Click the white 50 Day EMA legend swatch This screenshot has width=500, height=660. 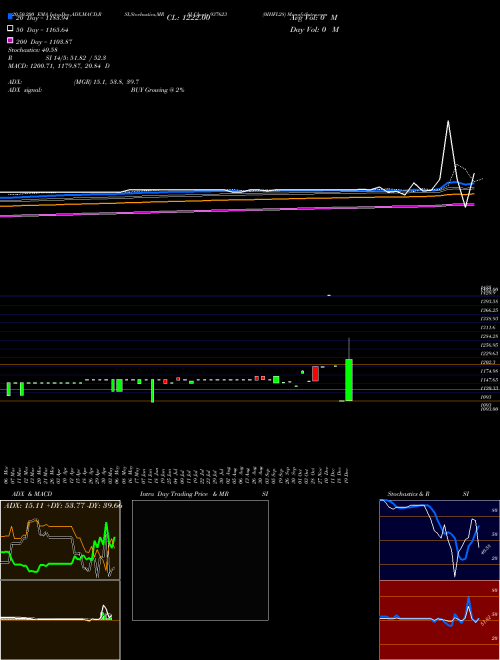click(10, 28)
